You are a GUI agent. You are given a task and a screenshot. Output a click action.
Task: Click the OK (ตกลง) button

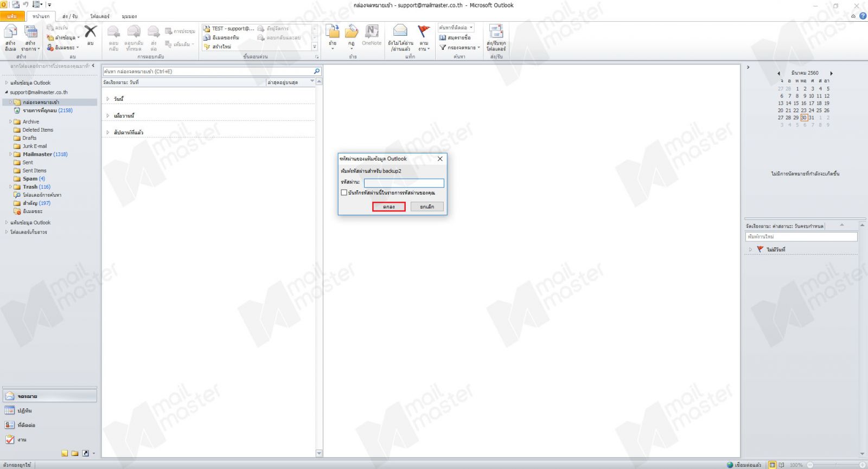click(388, 207)
